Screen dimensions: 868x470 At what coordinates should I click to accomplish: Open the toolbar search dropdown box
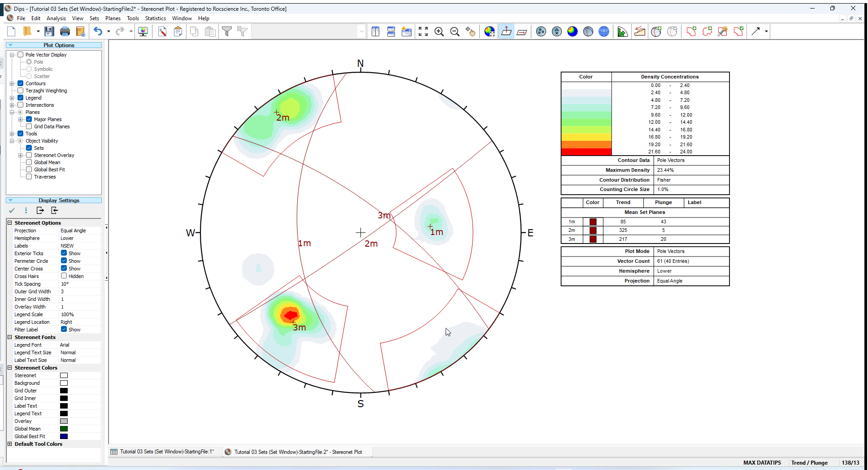361,31
